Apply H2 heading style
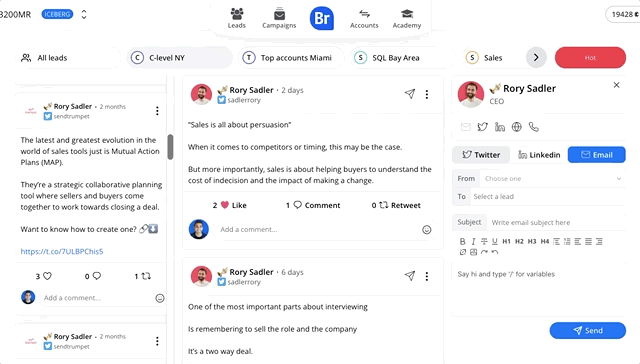640x364 pixels. [519, 241]
